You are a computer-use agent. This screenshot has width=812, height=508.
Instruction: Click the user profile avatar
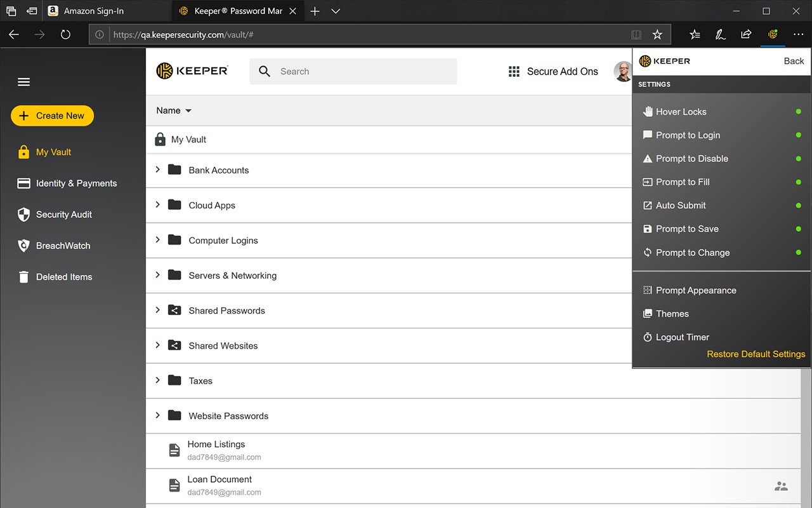(x=623, y=72)
